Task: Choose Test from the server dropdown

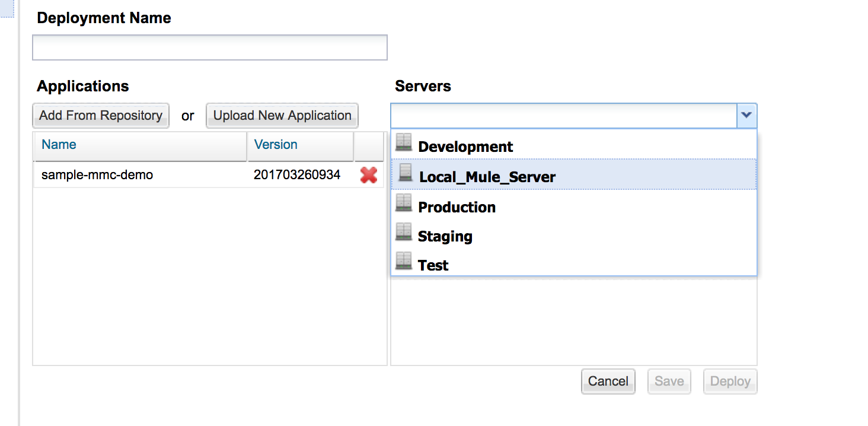Action: tap(433, 265)
